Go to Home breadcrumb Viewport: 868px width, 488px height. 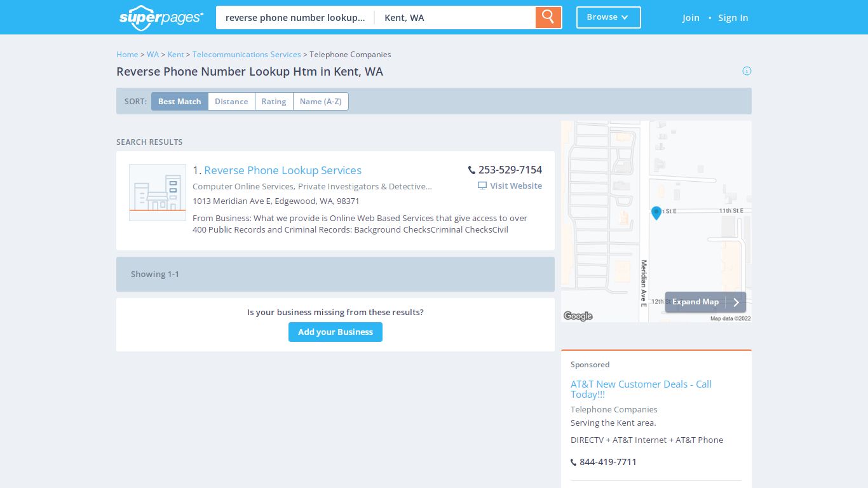click(x=127, y=54)
